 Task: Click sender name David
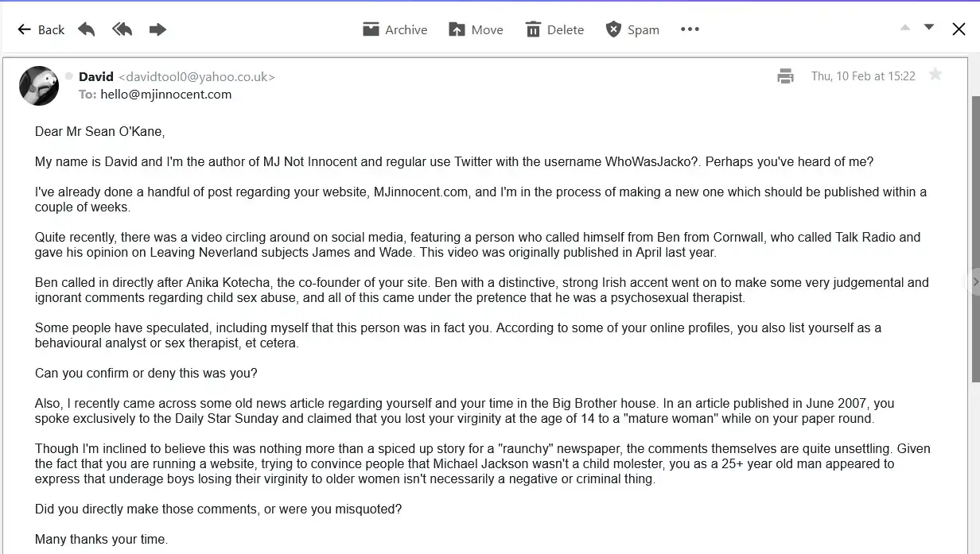[x=96, y=76]
